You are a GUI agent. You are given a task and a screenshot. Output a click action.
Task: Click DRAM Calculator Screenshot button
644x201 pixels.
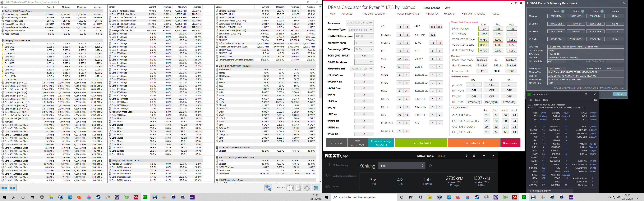(337, 143)
